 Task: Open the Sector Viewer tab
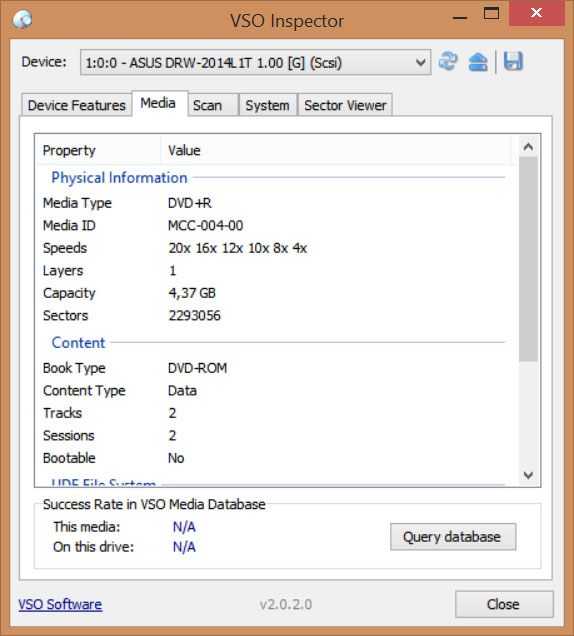pyautogui.click(x=345, y=105)
